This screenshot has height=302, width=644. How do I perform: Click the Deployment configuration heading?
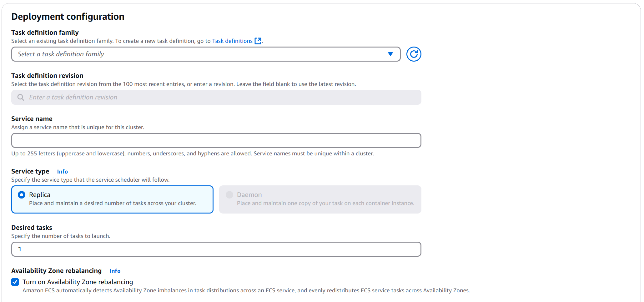tap(68, 17)
